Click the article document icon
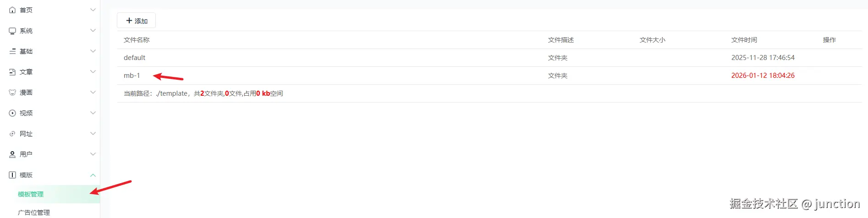868x218 pixels. (x=12, y=72)
